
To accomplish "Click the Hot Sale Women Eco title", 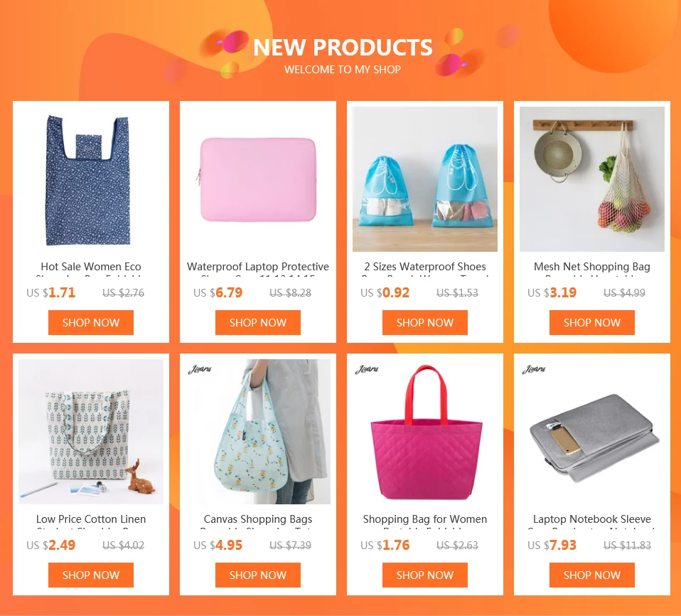I will pos(91,267).
